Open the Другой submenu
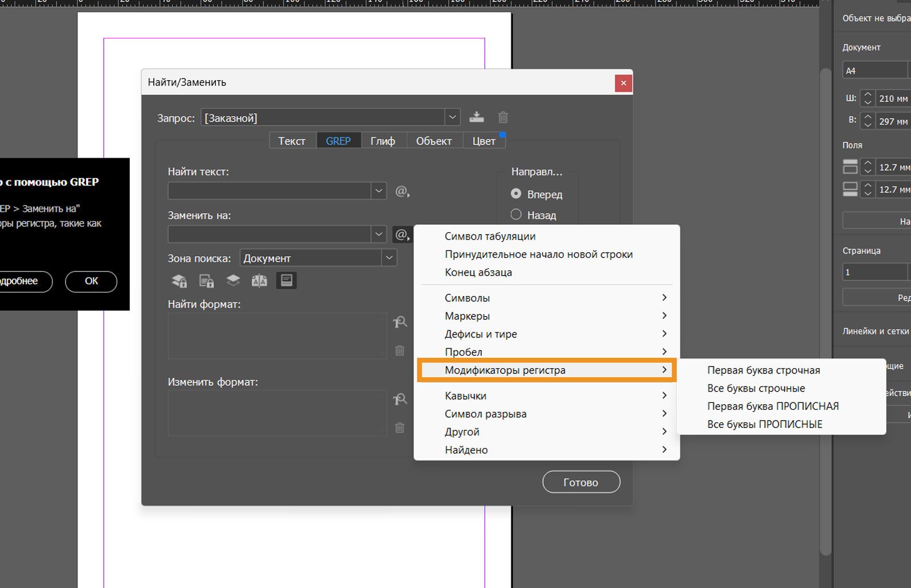Image resolution: width=911 pixels, height=588 pixels. click(547, 432)
